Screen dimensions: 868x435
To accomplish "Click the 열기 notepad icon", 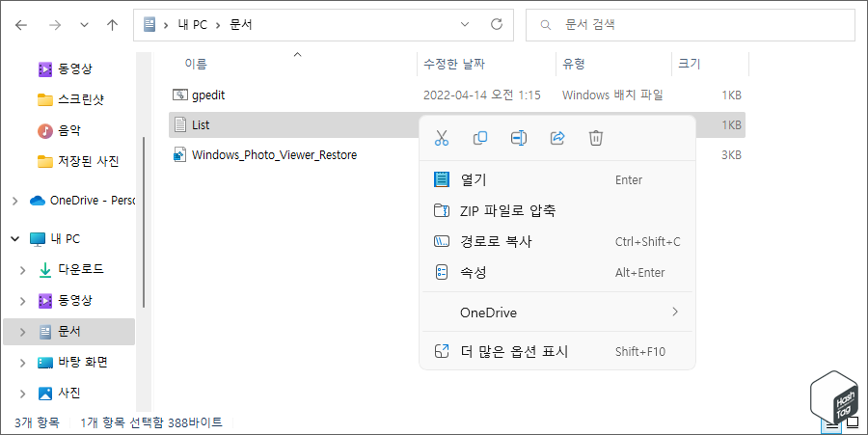I will [x=441, y=179].
